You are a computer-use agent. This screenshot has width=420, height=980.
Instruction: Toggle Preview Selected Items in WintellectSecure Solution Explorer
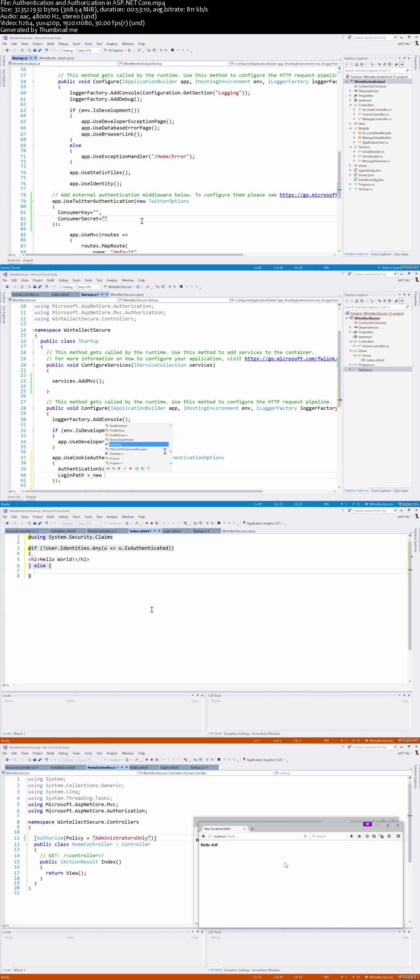click(401, 301)
